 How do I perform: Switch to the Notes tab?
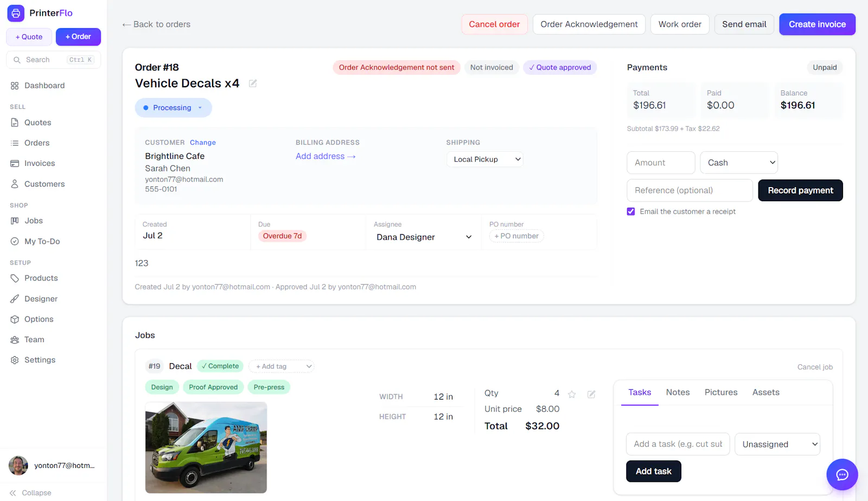click(x=678, y=393)
